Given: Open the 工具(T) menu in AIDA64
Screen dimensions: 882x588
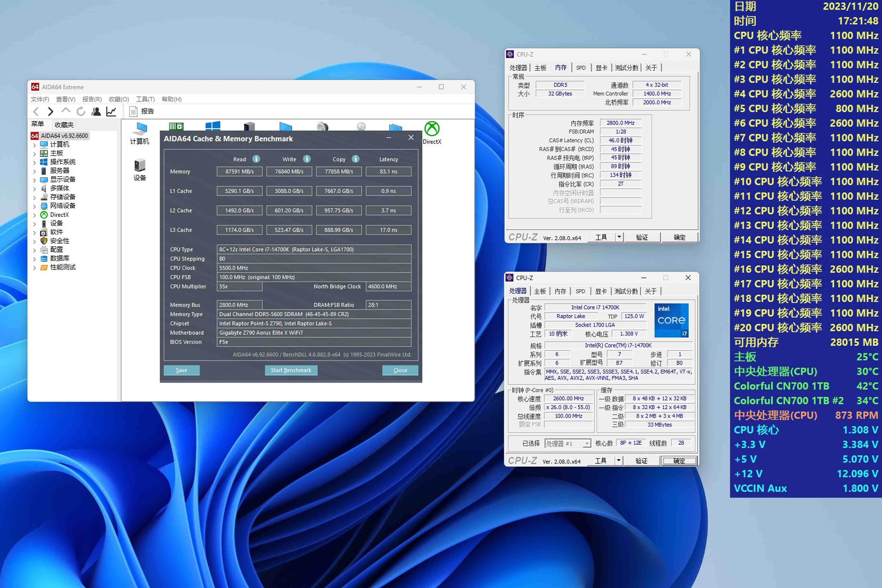Looking at the screenshot, I should (x=145, y=99).
